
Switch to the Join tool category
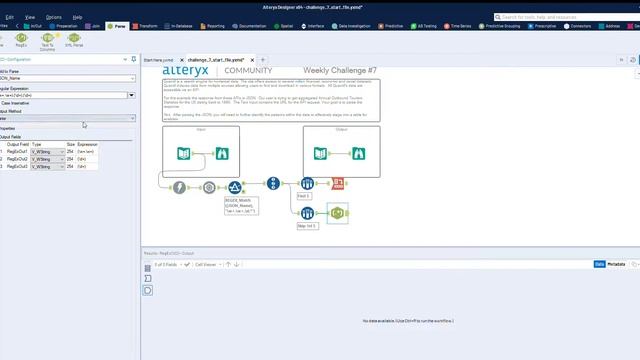[93, 26]
